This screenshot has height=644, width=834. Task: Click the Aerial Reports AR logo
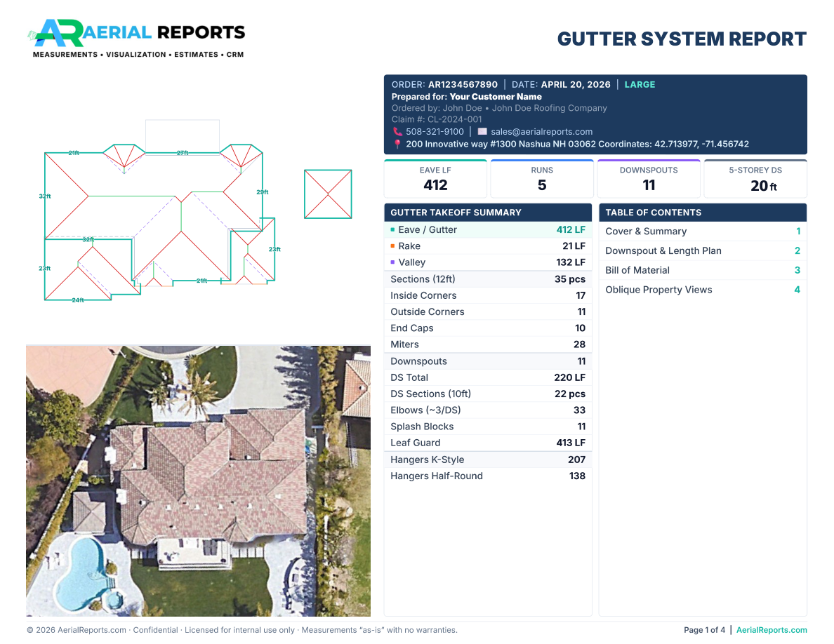tap(136, 39)
